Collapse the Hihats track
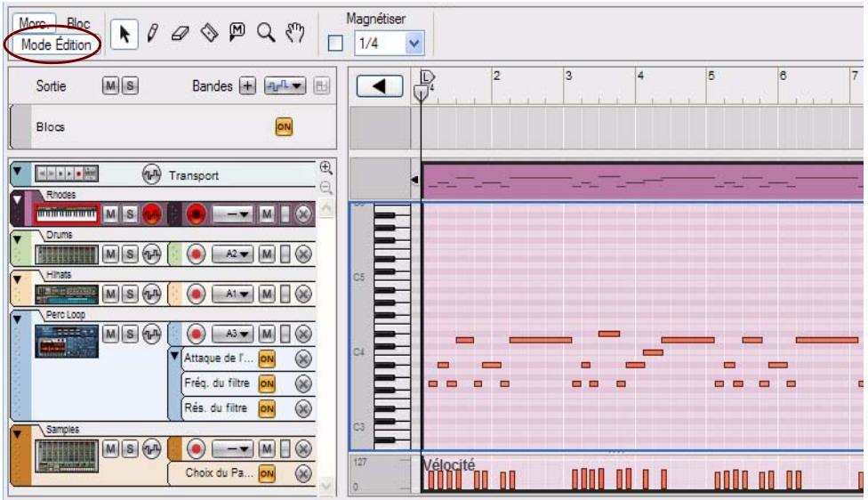 (18, 279)
